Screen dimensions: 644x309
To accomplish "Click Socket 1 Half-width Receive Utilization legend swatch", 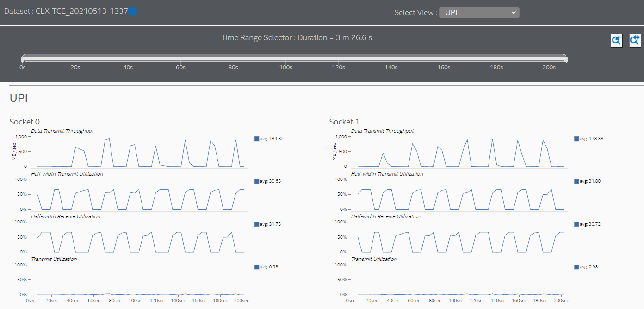I will 576,224.
